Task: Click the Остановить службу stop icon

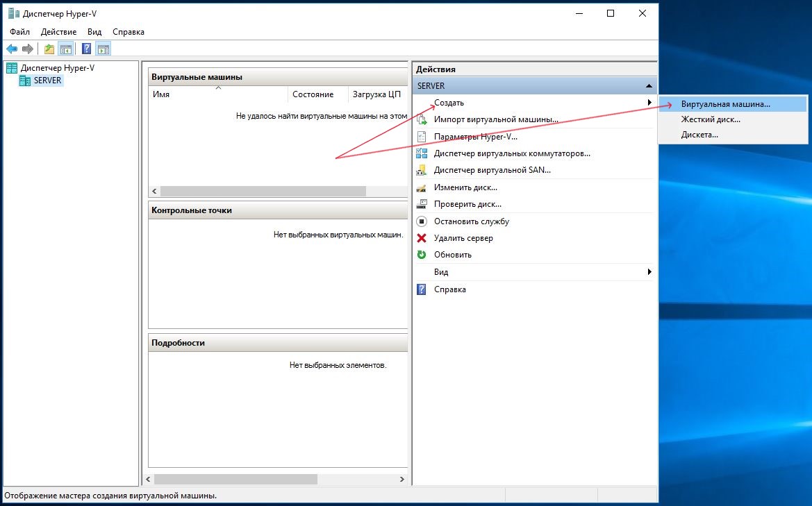Action: (x=421, y=221)
